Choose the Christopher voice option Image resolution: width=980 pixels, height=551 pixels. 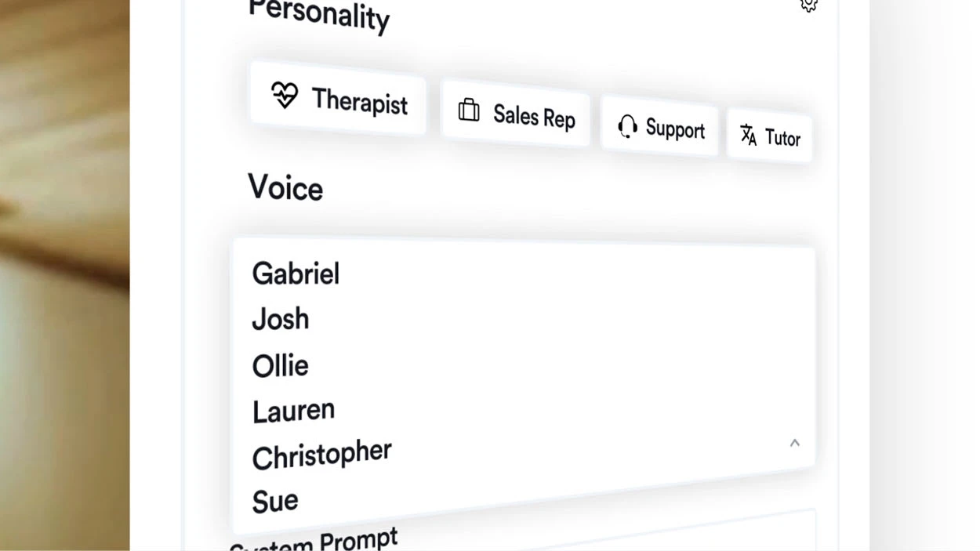pyautogui.click(x=321, y=454)
